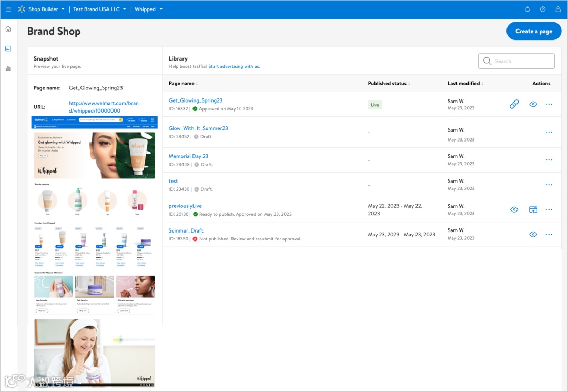568x392 pixels.
Task: Open the hamburger menu in top bar
Action: point(8,9)
